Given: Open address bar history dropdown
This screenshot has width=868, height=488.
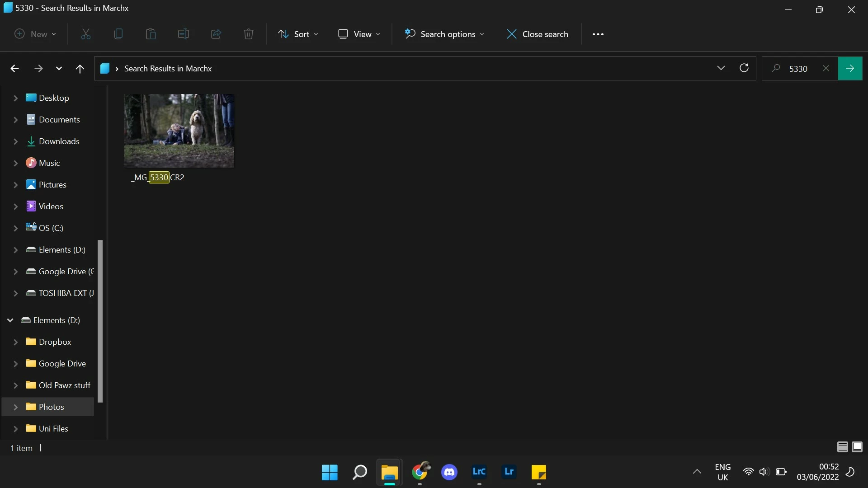Looking at the screenshot, I should (721, 68).
